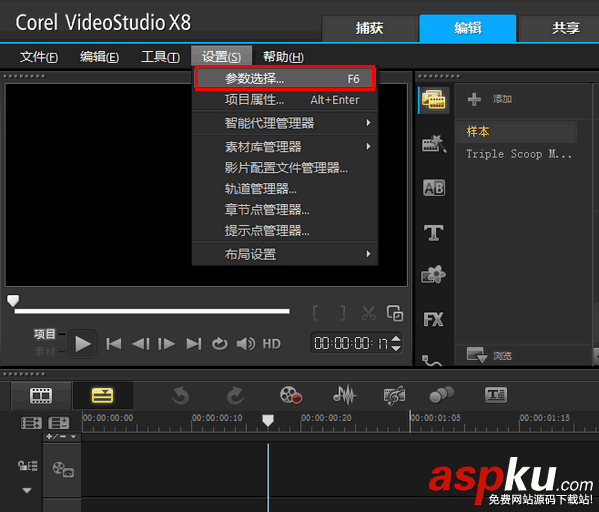
Task: Jump to the start (Home)
Action: point(114,344)
